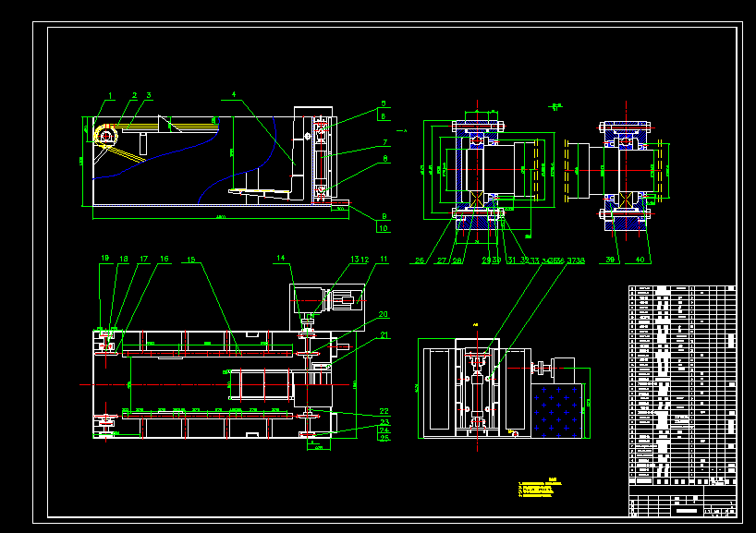The height and width of the screenshot is (533, 756).
Task: Select the yellow technical notes text block
Action: pyautogui.click(x=540, y=488)
